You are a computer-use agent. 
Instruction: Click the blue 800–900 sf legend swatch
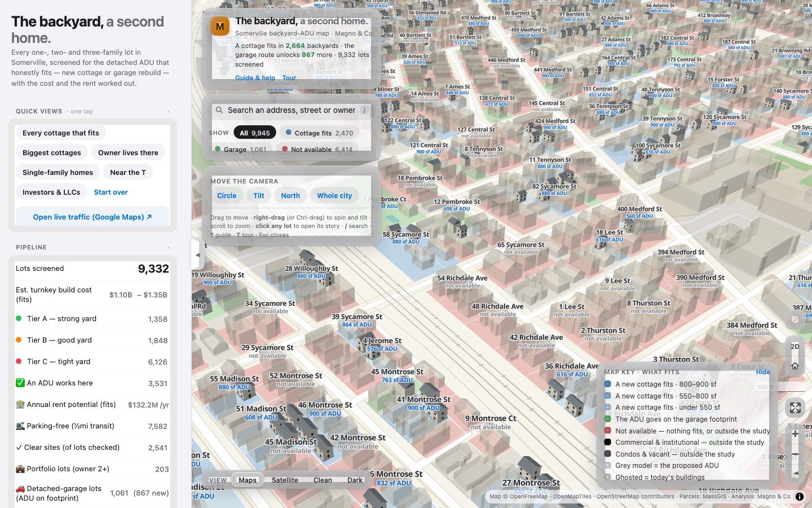tap(608, 384)
